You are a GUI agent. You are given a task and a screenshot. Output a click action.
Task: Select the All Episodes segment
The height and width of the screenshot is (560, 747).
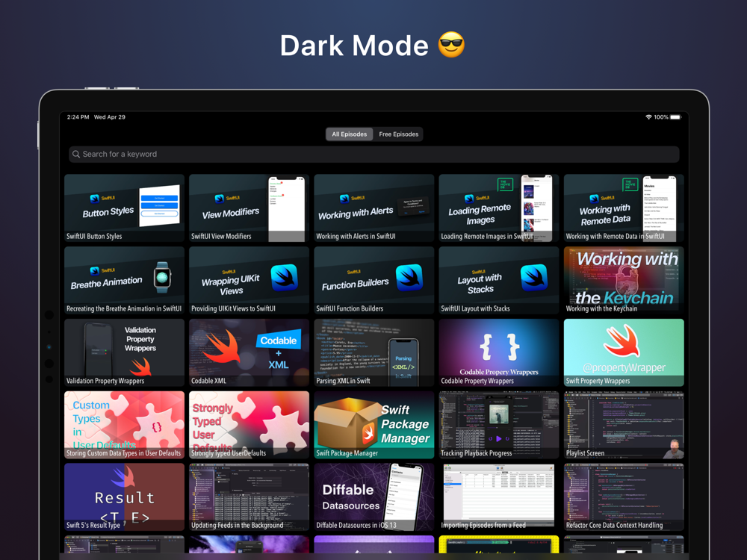click(349, 134)
